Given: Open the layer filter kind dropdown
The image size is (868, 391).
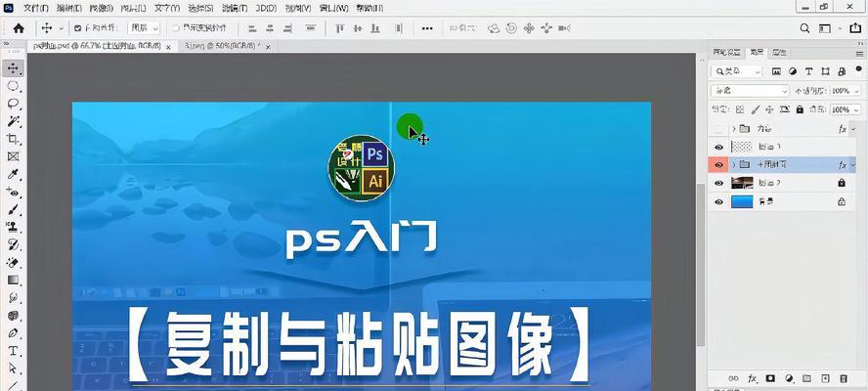Looking at the screenshot, I should click(737, 71).
